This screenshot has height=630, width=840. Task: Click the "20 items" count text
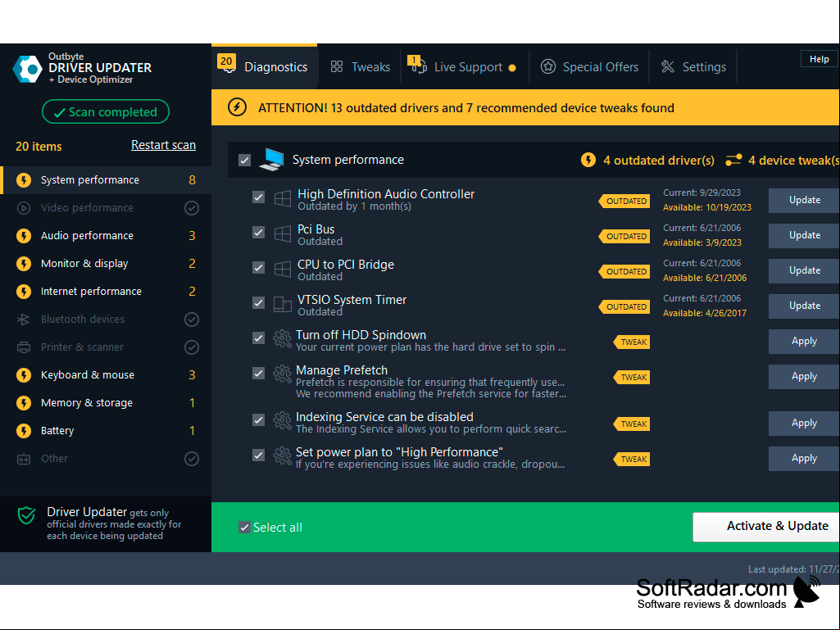click(39, 147)
